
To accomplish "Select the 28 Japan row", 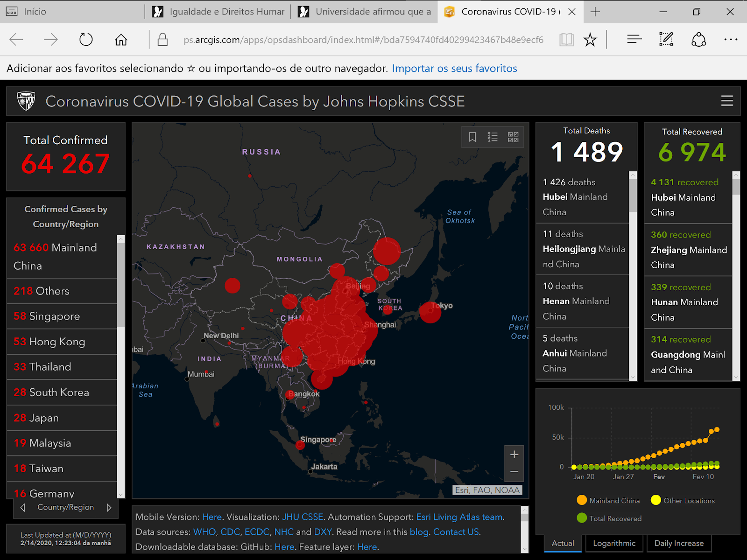I will click(62, 418).
